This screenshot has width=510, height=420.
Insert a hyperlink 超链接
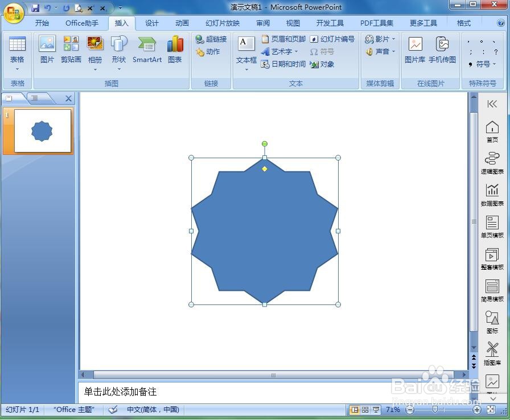(x=211, y=39)
